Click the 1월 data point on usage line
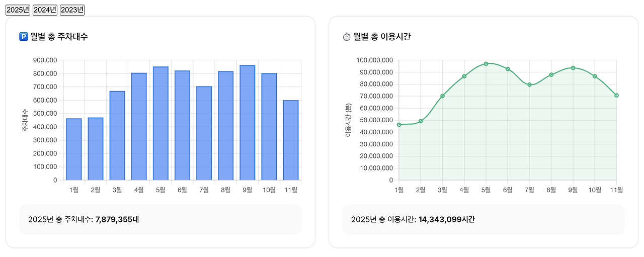The image size is (644, 257). click(x=399, y=125)
